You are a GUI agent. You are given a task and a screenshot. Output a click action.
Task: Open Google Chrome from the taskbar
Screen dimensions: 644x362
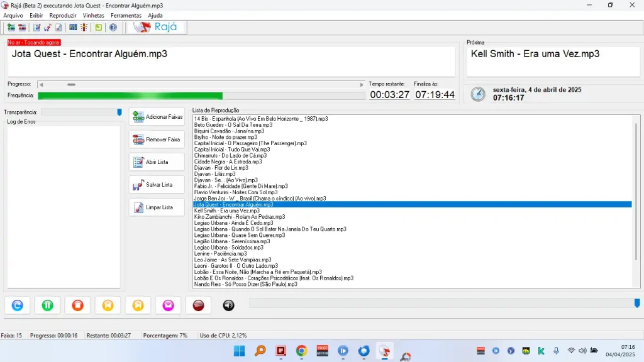click(x=301, y=351)
